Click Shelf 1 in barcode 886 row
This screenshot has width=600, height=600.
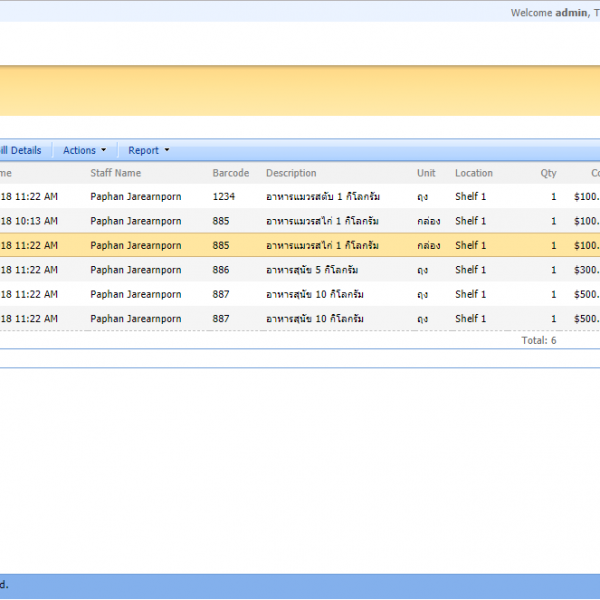(x=470, y=270)
